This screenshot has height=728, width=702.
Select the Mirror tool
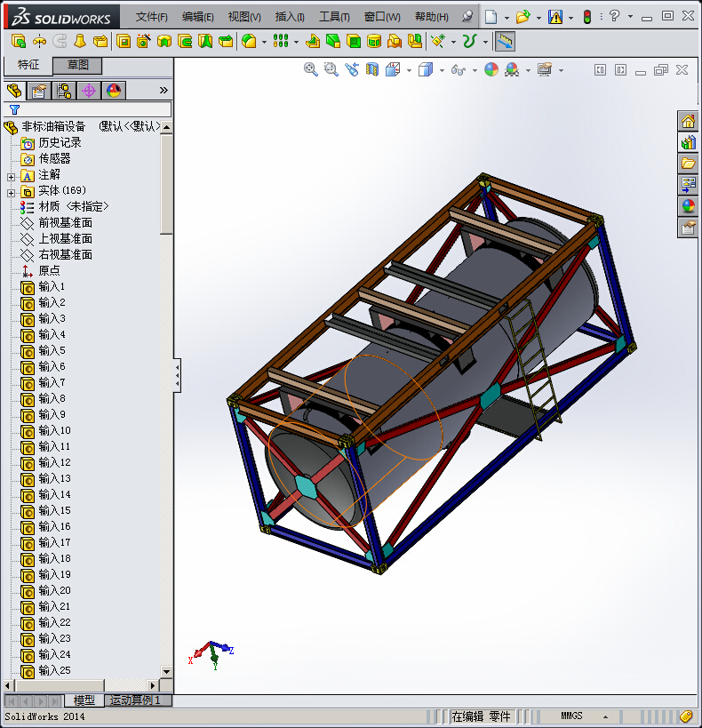[x=415, y=42]
